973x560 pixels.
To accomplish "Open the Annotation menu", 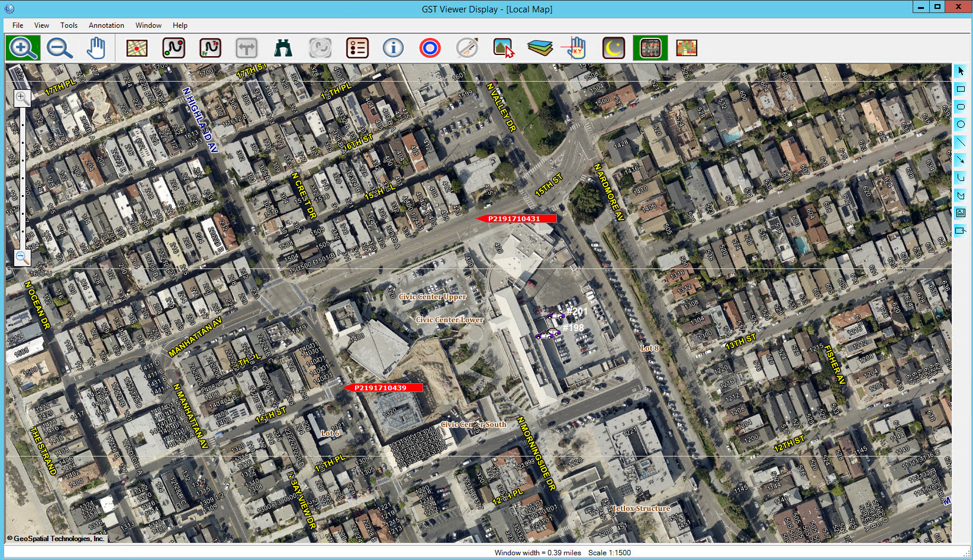I will click(x=106, y=25).
